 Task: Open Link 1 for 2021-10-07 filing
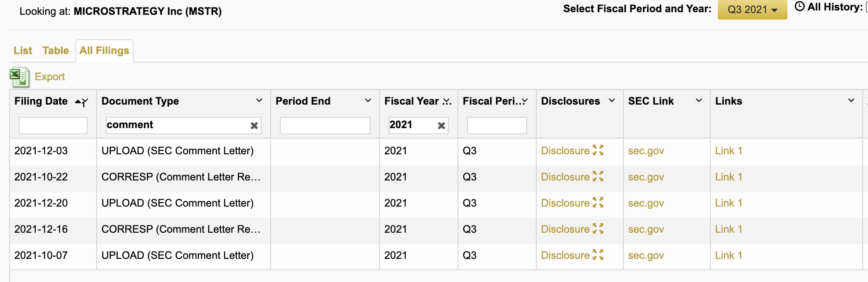tap(728, 255)
